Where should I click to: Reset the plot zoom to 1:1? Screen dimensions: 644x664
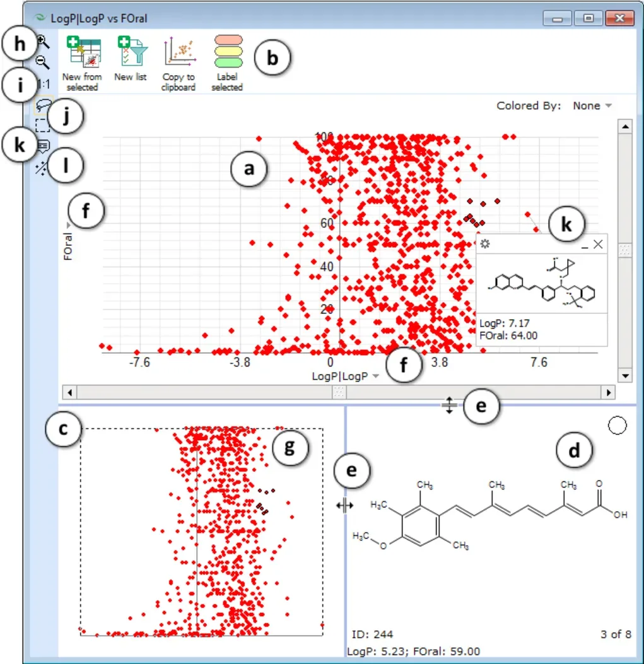point(44,84)
